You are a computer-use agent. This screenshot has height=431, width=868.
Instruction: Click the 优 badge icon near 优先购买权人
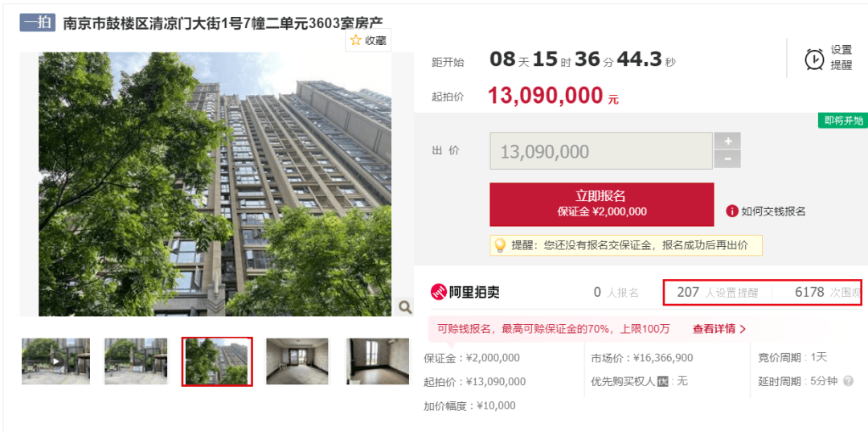pos(662,382)
